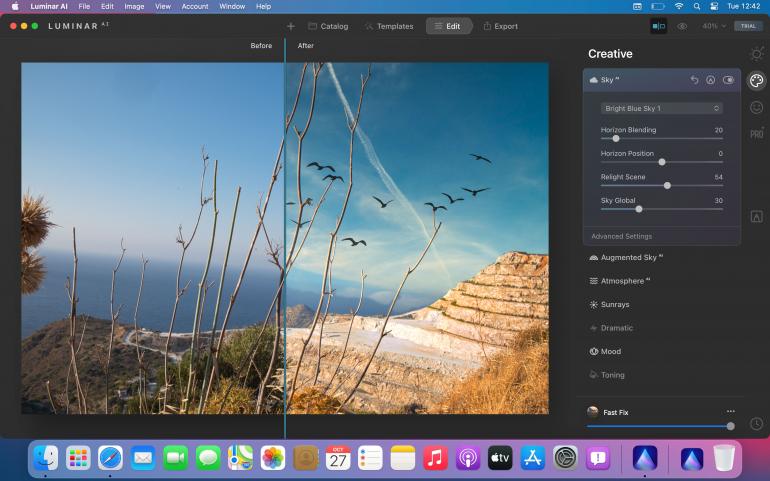The image size is (770, 481).
Task: Click the Sky tool reset arrow
Action: [x=694, y=80]
